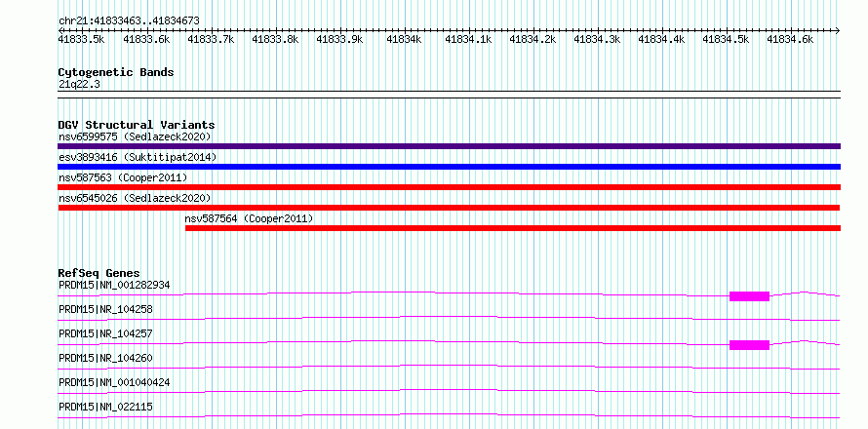Select the RefSeq Genes track title
The image size is (868, 429).
click(x=99, y=273)
